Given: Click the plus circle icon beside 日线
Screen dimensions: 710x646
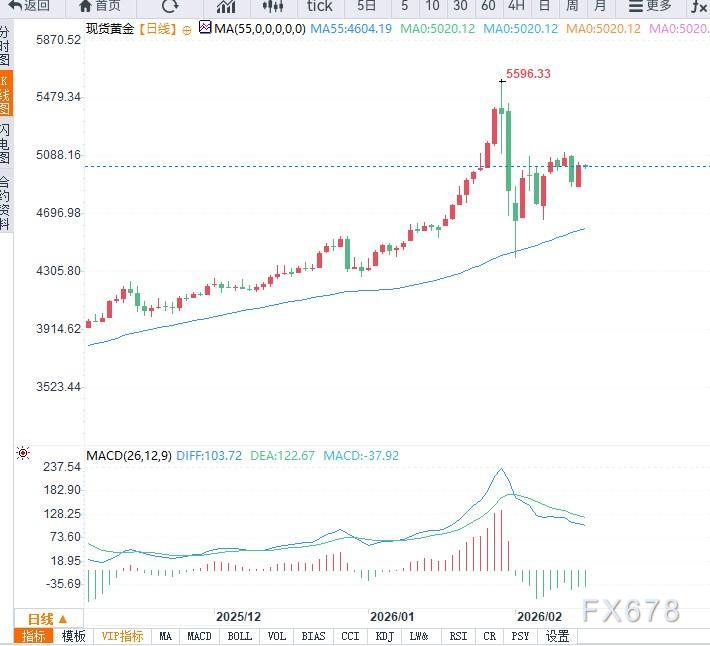Looking at the screenshot, I should 187,29.
